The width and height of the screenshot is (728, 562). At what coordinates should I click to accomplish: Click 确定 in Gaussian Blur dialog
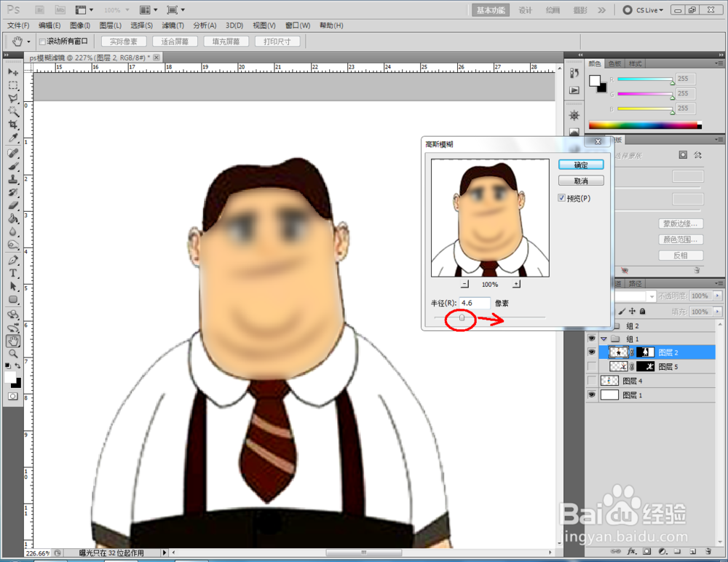coord(581,165)
